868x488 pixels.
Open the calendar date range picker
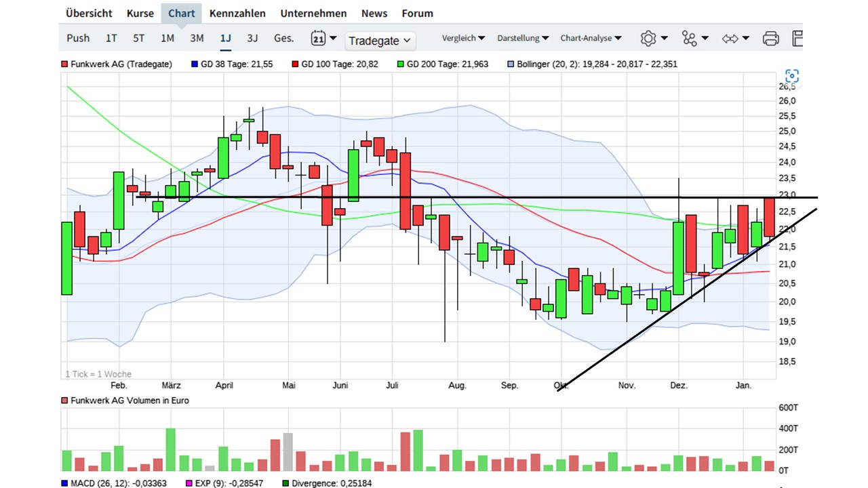coord(323,39)
